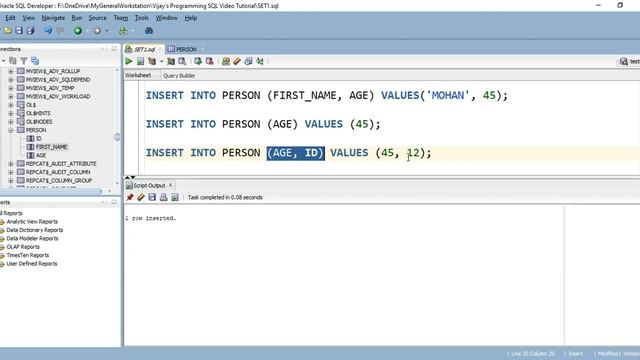Viewport: 640px width, 360px height.
Task: Collapse the PERSON table node
Action: tap(11, 130)
